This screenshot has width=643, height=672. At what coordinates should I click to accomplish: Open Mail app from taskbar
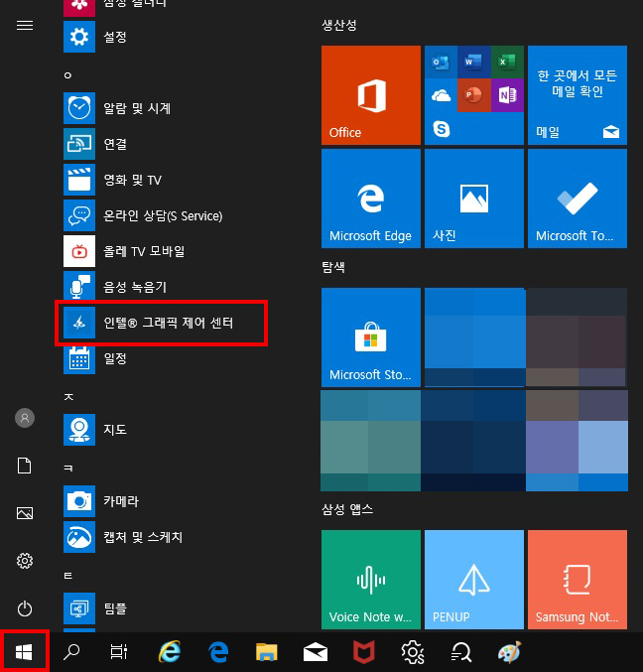pos(316,652)
